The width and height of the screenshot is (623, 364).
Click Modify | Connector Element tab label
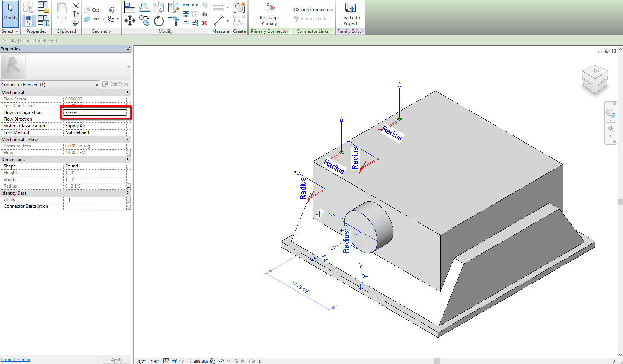click(29, 40)
